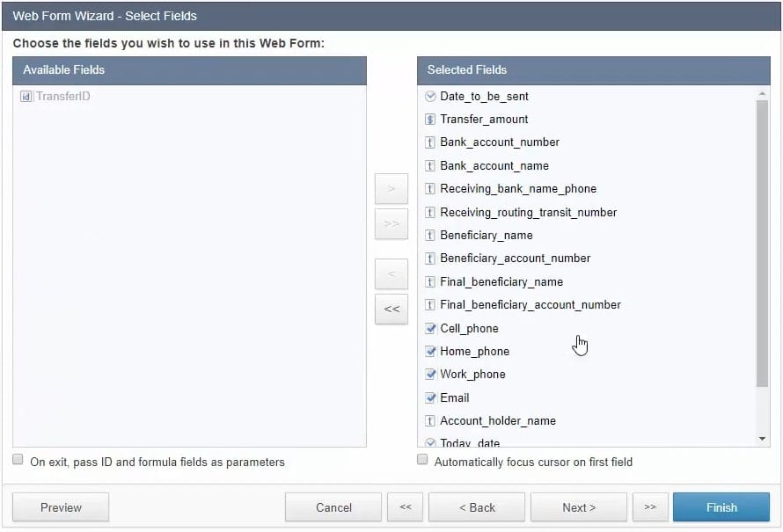This screenshot has width=783, height=532.
Task: Click the TransferID field ID icon
Action: click(26, 97)
